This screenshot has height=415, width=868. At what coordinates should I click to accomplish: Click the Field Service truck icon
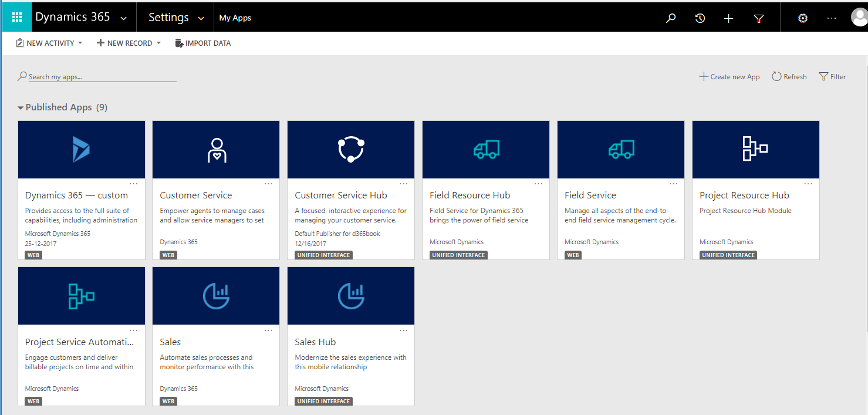(x=622, y=150)
